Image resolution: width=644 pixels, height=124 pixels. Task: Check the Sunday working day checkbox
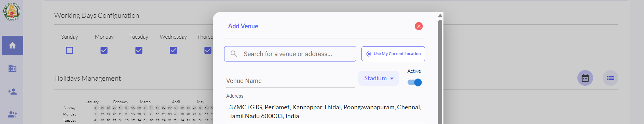click(x=70, y=51)
